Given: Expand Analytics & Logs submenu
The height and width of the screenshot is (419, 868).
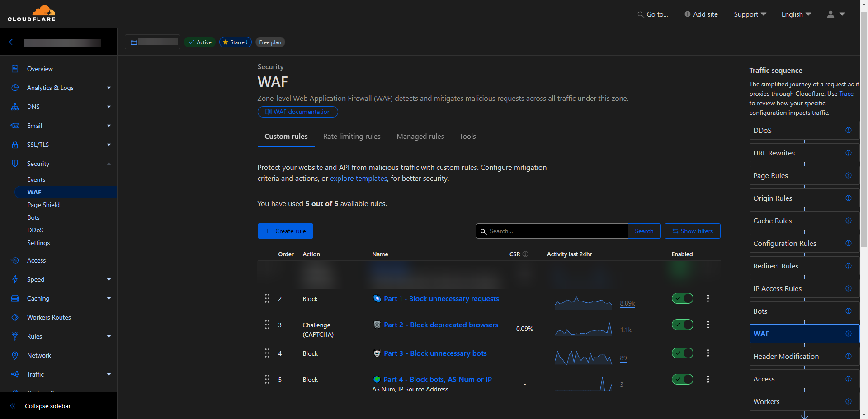Looking at the screenshot, I should point(109,88).
